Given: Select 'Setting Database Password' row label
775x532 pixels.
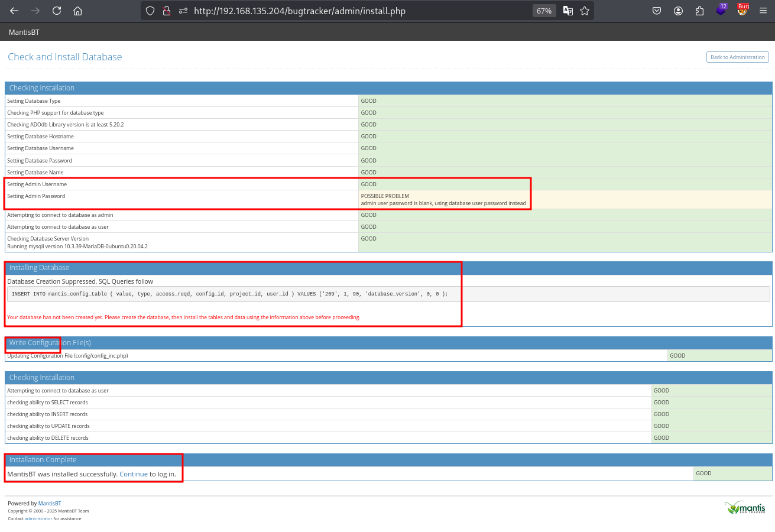Looking at the screenshot, I should pyautogui.click(x=40, y=161).
